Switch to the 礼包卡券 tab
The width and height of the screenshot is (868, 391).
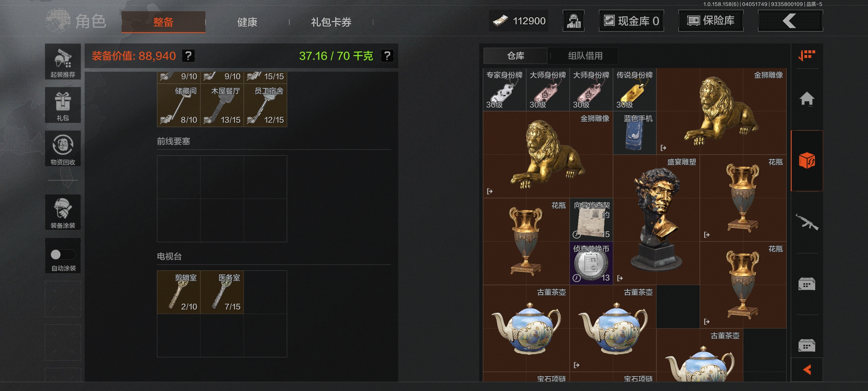pos(331,22)
